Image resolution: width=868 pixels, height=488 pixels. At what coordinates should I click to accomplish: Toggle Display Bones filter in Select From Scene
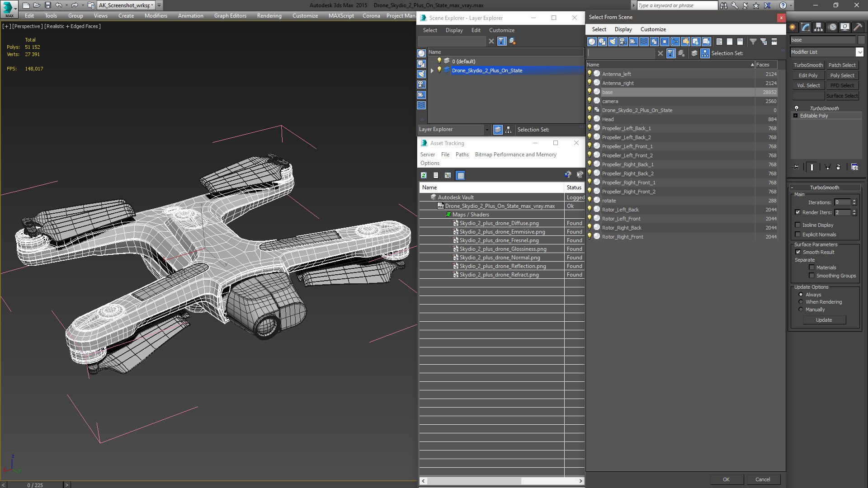point(675,42)
